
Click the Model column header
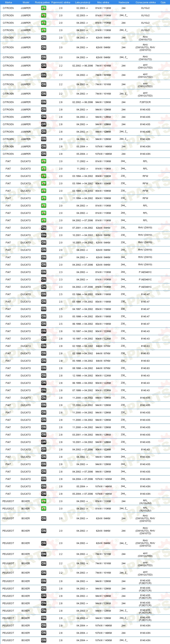tap(26, 3)
